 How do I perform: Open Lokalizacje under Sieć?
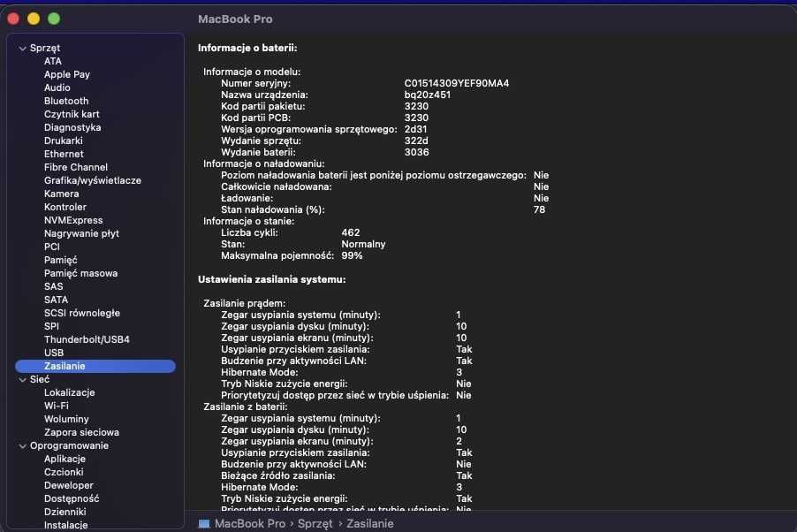pos(69,392)
